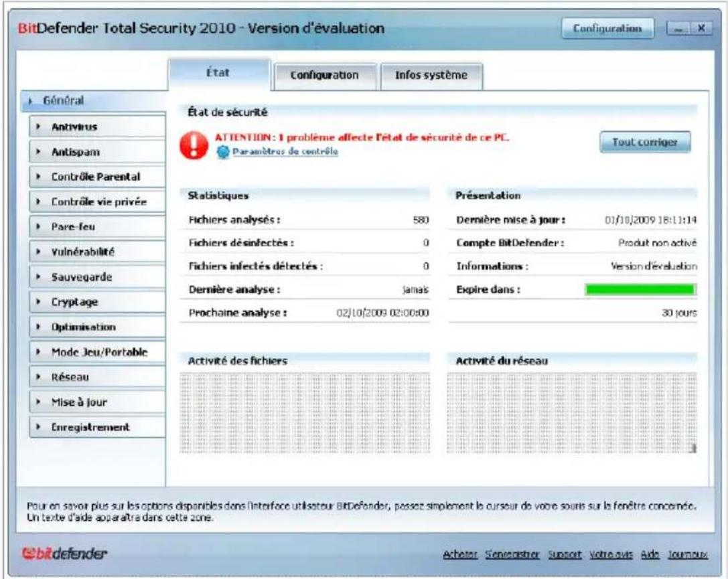Click the Configuration button in title bar
The width and height of the screenshot is (728, 579).
607,28
